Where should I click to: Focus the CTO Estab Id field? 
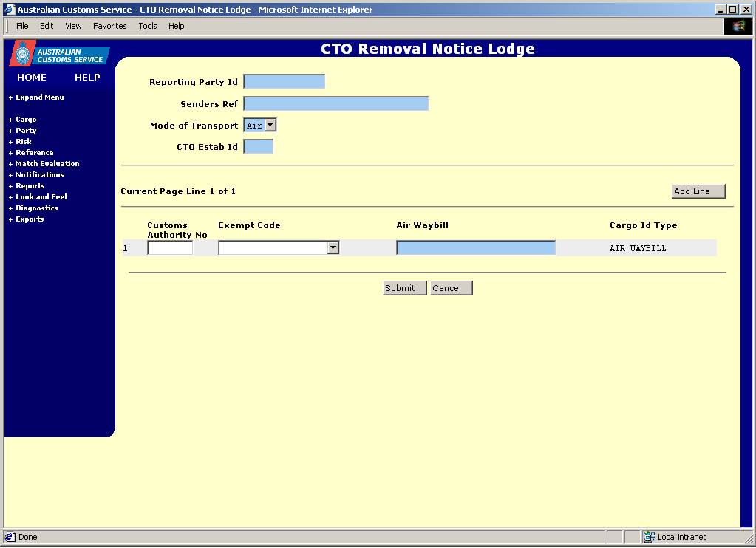pyautogui.click(x=259, y=146)
